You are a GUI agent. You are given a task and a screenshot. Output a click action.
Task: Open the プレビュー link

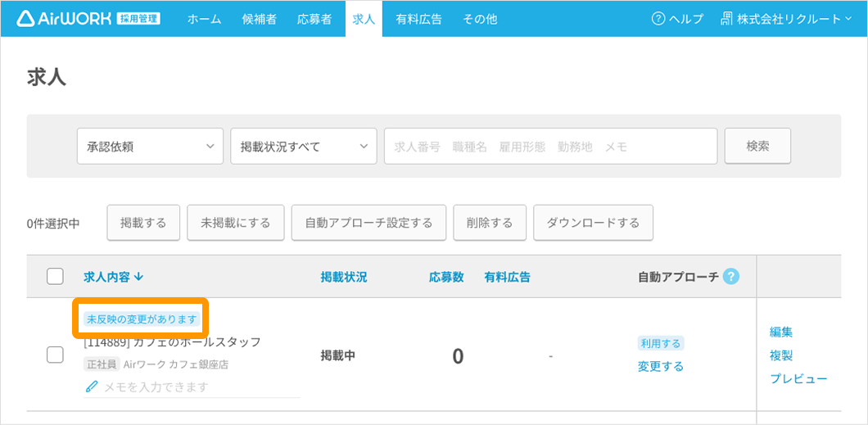pos(798,378)
